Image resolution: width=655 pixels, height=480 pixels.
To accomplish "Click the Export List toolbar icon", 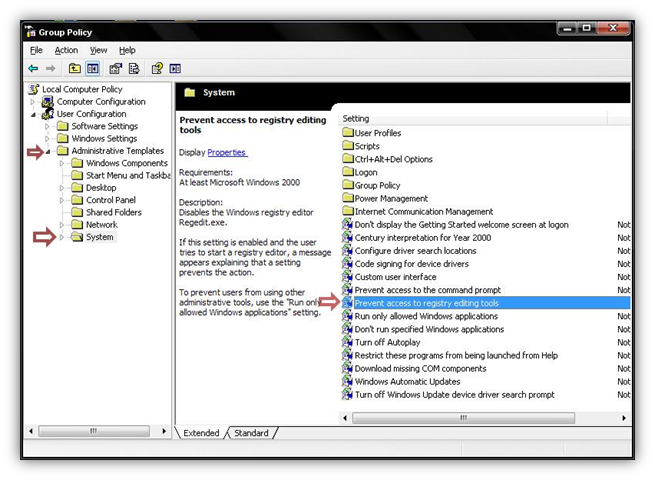I will [x=134, y=68].
